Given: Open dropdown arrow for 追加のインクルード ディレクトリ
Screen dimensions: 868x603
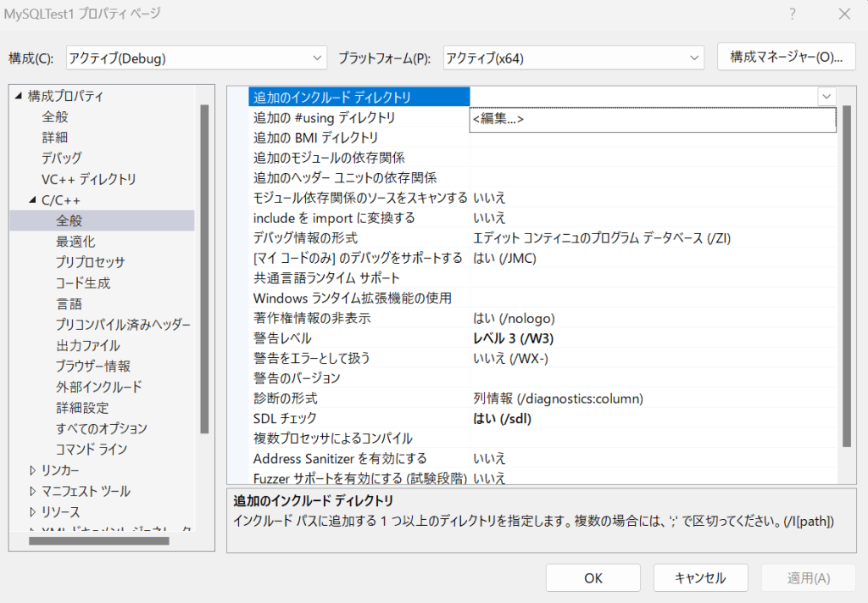Looking at the screenshot, I should click(826, 97).
